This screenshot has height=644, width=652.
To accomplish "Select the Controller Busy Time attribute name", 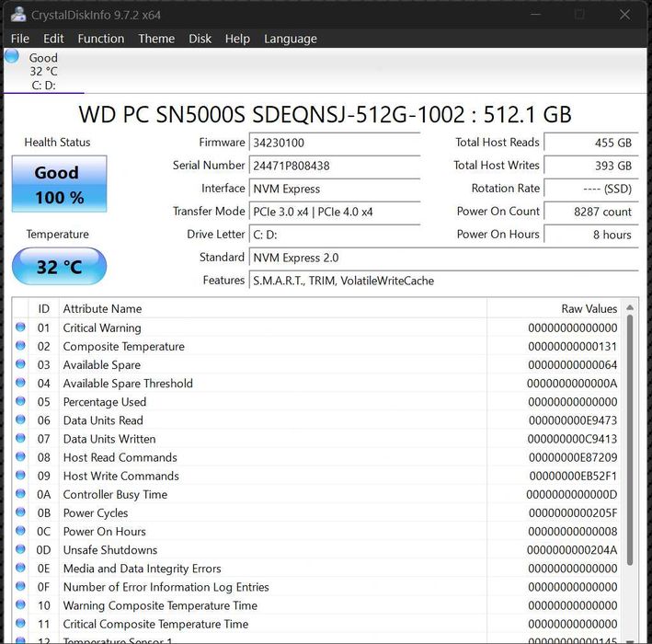I will coord(115,494).
